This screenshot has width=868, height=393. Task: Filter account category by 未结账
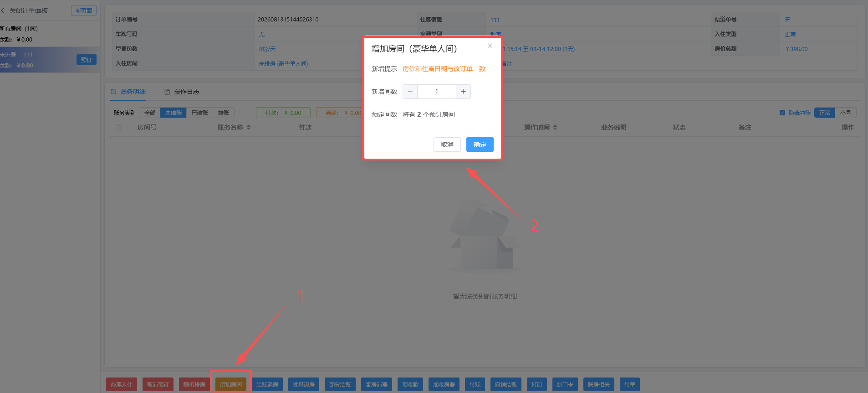click(174, 113)
